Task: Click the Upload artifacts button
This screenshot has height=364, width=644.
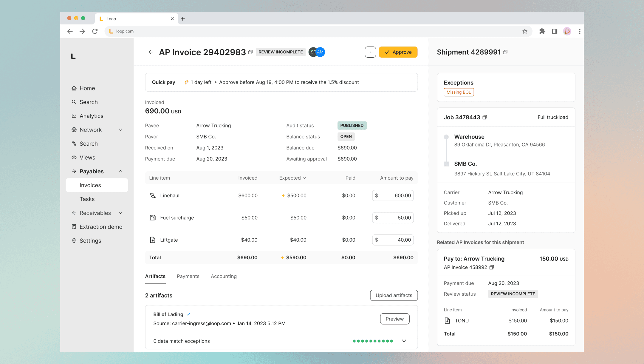Action: pyautogui.click(x=394, y=295)
